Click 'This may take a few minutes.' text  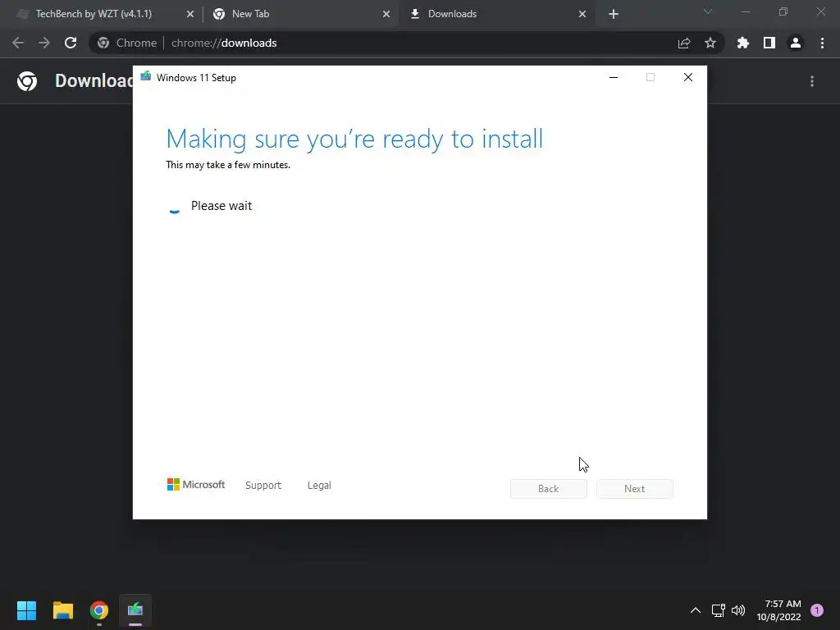(x=228, y=165)
